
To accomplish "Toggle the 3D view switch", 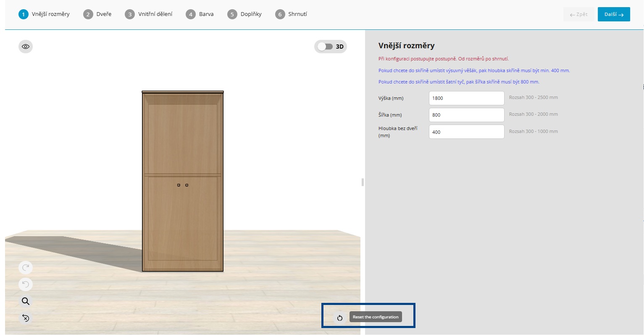I will click(x=325, y=47).
